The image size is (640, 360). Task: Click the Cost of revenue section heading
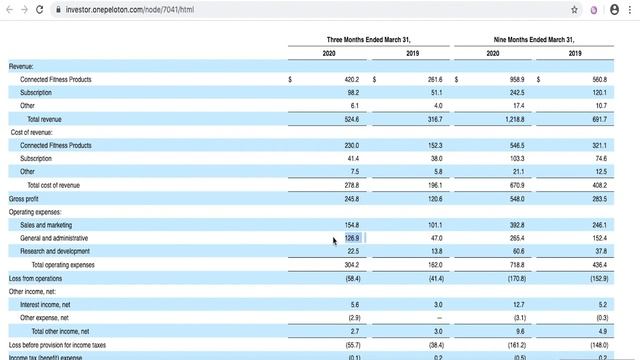coord(31,132)
